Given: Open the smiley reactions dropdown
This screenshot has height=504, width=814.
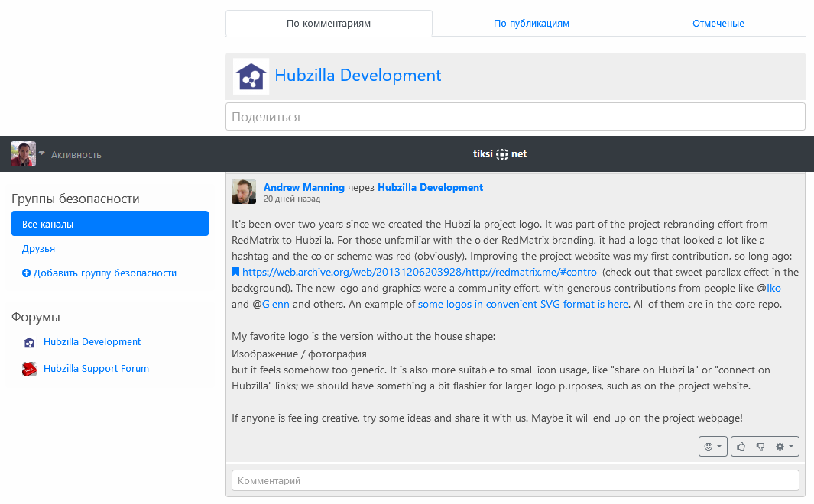Looking at the screenshot, I should [x=712, y=447].
